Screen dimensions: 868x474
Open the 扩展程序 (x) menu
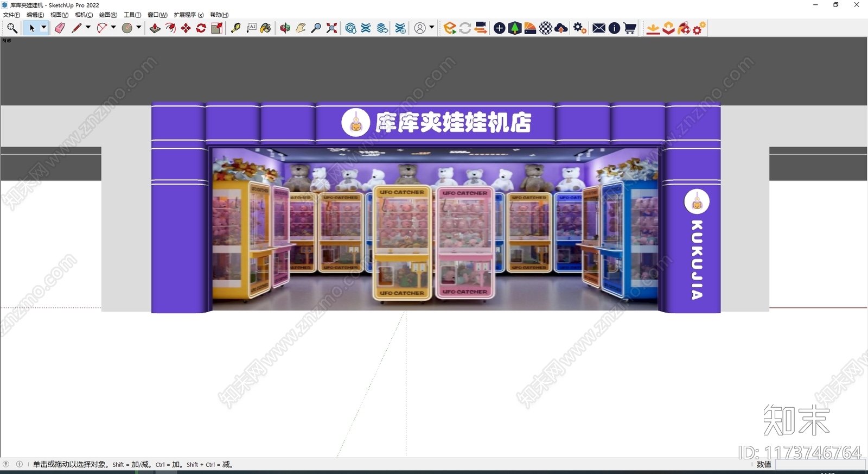coord(189,15)
